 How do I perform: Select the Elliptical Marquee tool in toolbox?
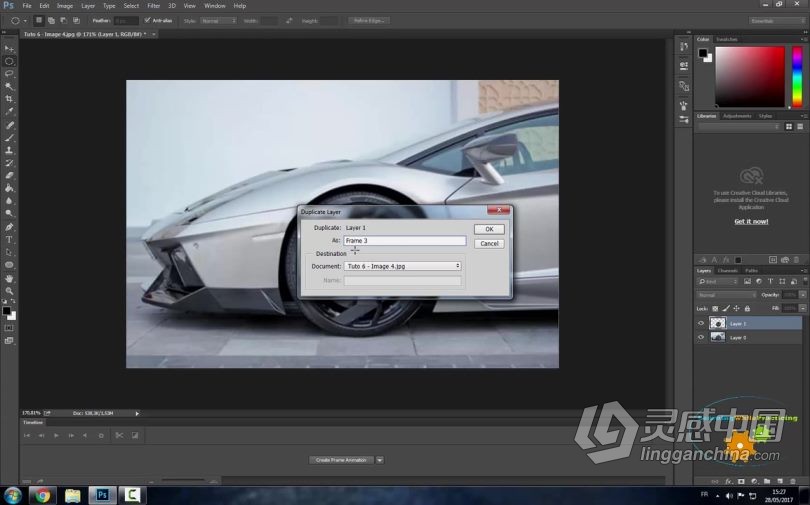[9, 61]
